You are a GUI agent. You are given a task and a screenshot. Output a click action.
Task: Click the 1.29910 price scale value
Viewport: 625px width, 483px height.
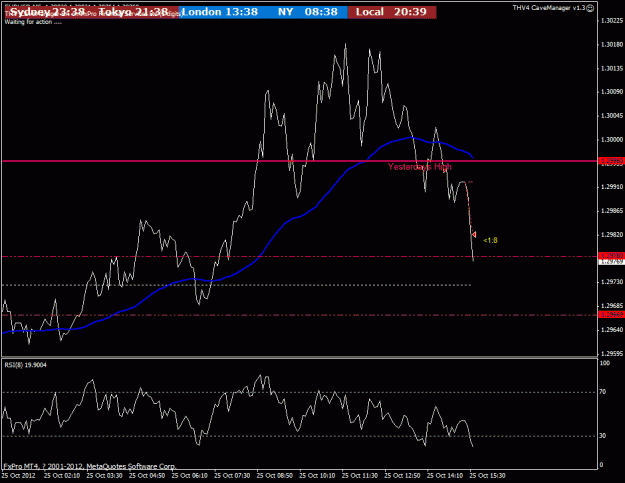pyautogui.click(x=612, y=187)
